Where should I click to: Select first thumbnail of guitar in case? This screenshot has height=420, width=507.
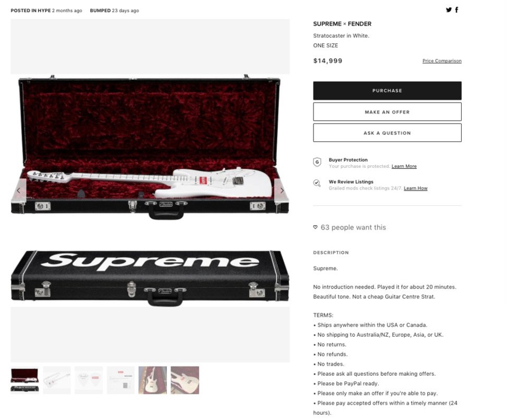(25, 380)
